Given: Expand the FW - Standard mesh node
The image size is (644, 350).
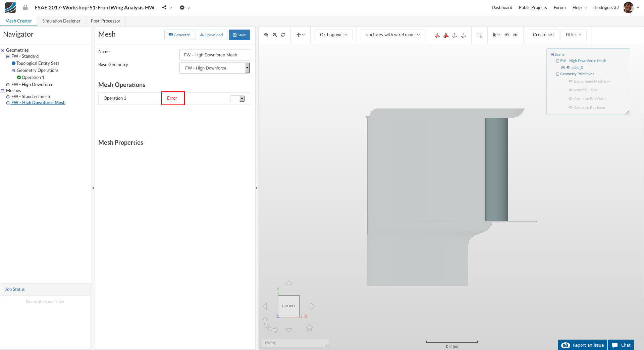Looking at the screenshot, I should pos(8,97).
